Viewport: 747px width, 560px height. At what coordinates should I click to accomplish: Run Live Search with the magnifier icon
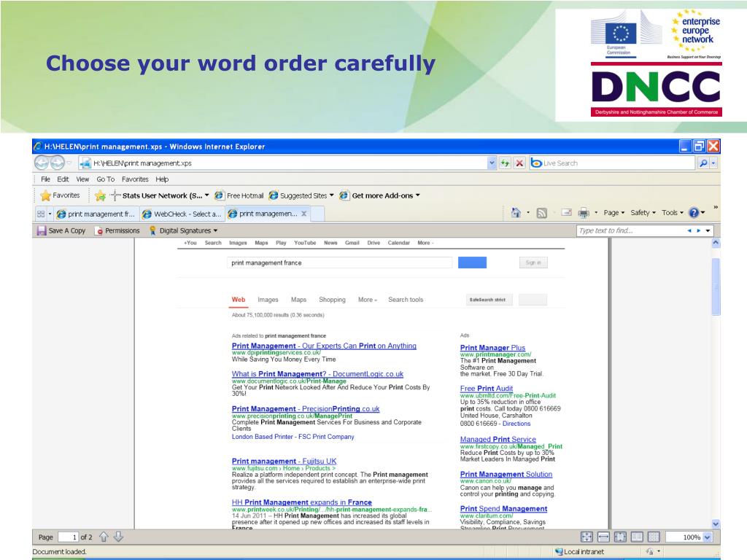(703, 163)
